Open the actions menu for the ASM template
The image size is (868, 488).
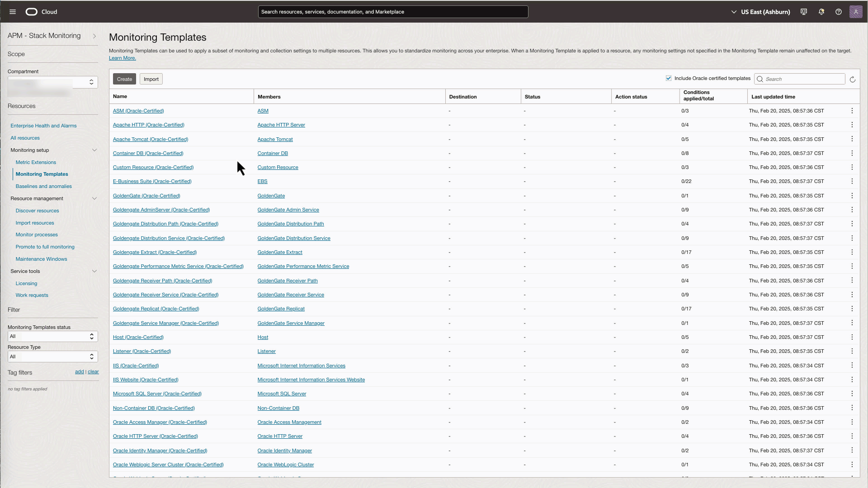point(852,111)
